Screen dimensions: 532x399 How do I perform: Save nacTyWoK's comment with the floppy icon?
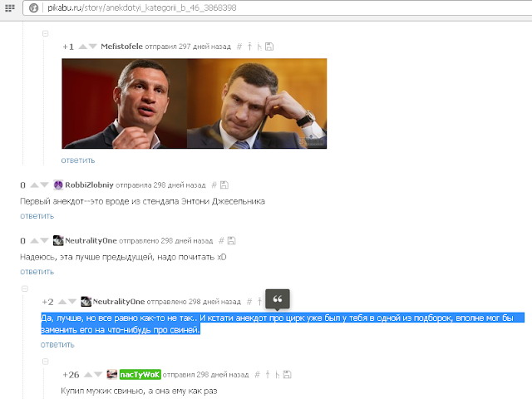pos(287,375)
